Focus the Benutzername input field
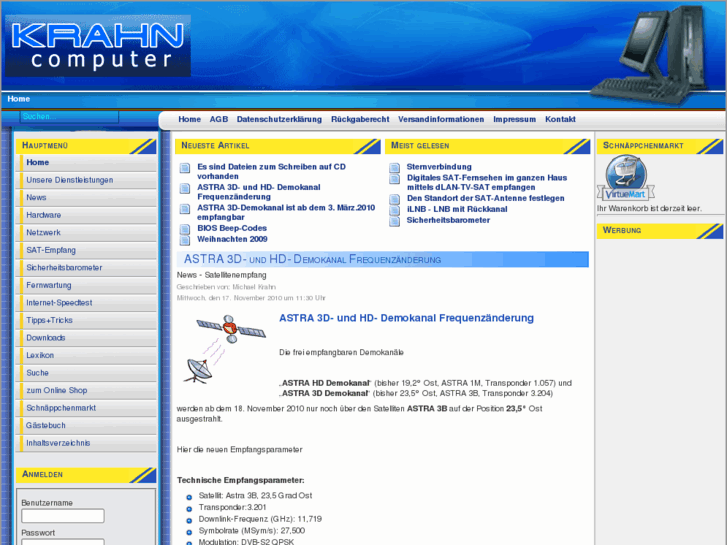Screen dimensions: 727x545 coord(63,516)
